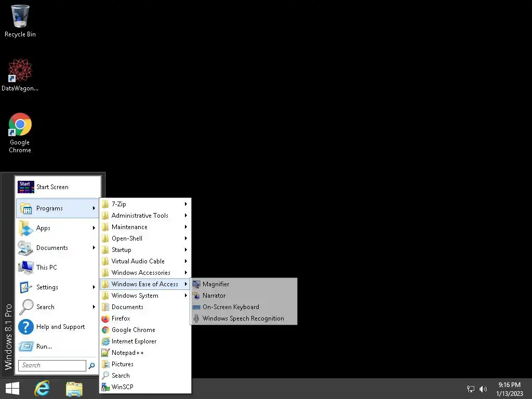Open Documents in the Programs submenu
Viewport: 532px width, 399px height.
click(x=145, y=307)
